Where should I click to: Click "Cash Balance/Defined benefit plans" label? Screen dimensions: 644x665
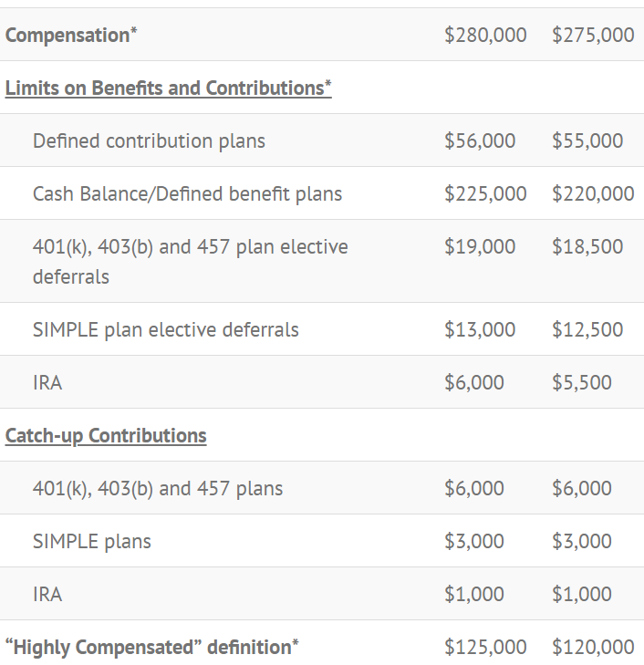[187, 194]
